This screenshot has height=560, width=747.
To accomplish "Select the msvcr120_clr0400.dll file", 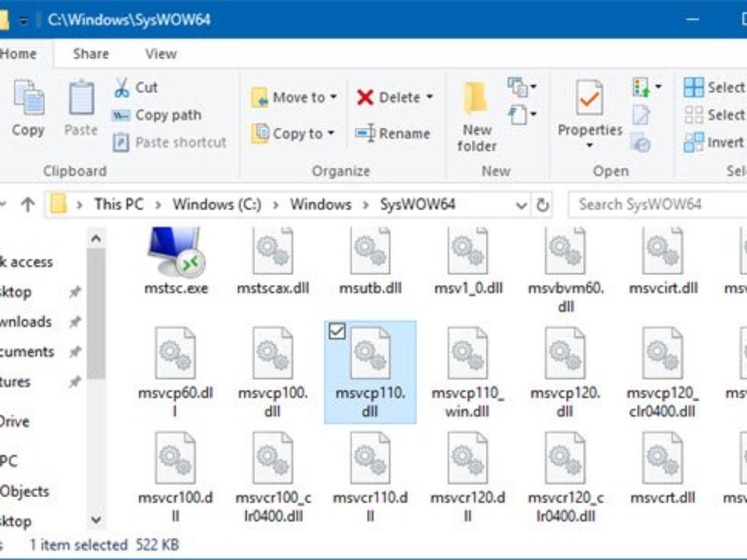I will [565, 477].
